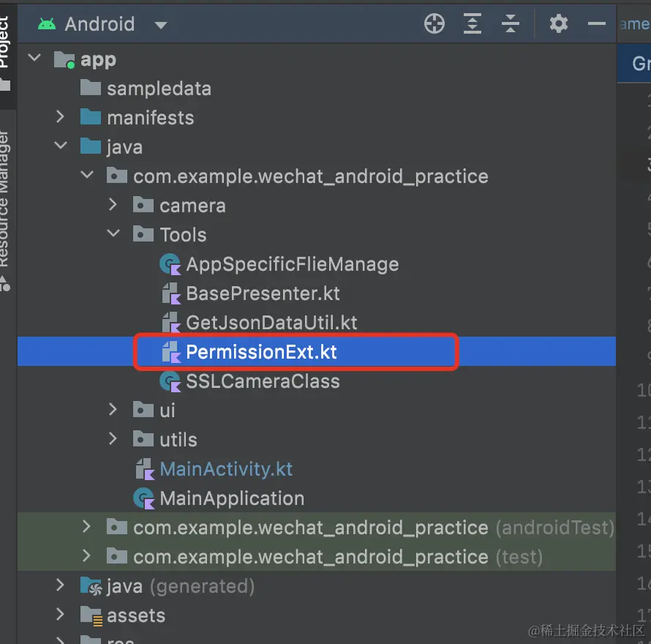
Task: Click the sampledata folder icon
Action: coord(91,88)
